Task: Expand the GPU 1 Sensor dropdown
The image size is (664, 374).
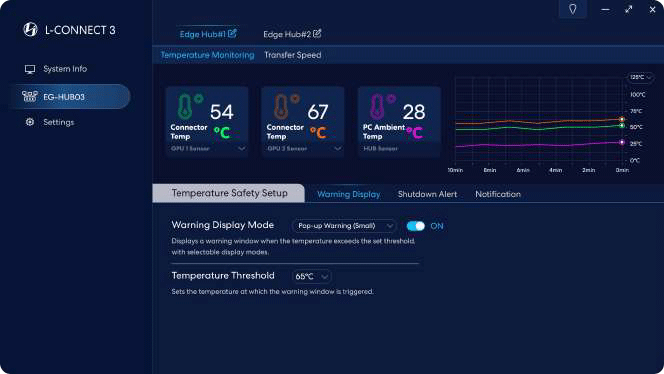Action: point(241,149)
